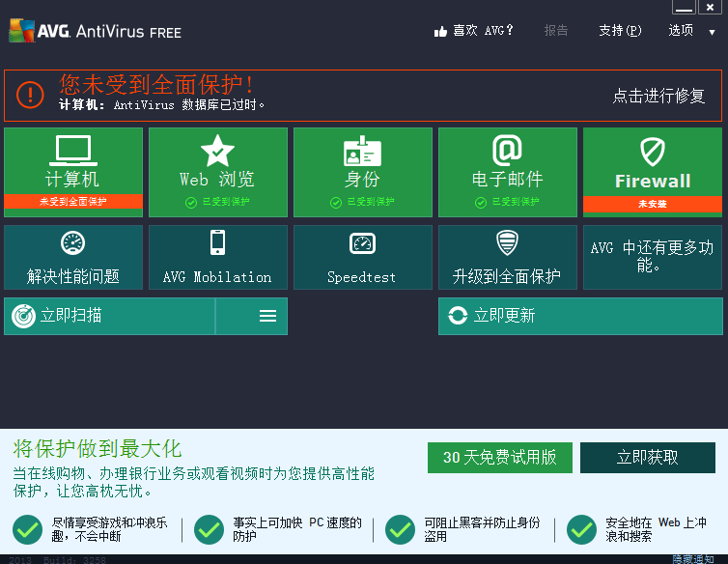Click 点击进行修复 to fix protection
The width and height of the screenshot is (728, 564).
658,96
